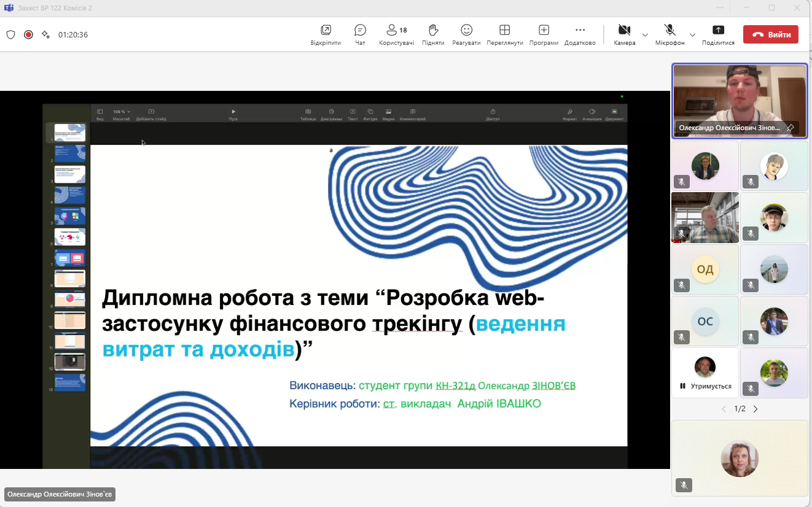Open reactions menu (Реагувати)

[x=466, y=34]
